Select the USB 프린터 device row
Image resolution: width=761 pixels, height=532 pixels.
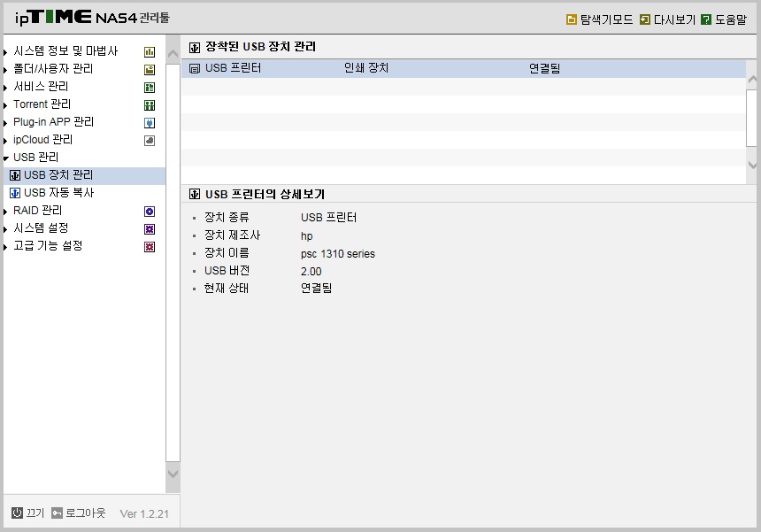(464, 68)
